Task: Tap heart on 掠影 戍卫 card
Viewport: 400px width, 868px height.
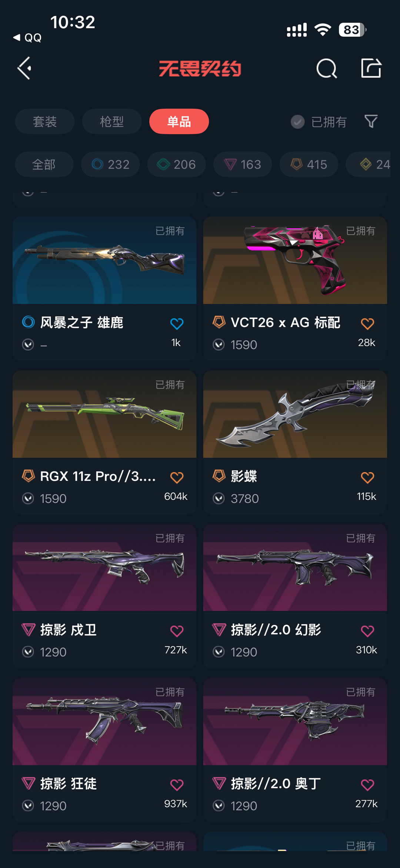Action: coord(177,631)
